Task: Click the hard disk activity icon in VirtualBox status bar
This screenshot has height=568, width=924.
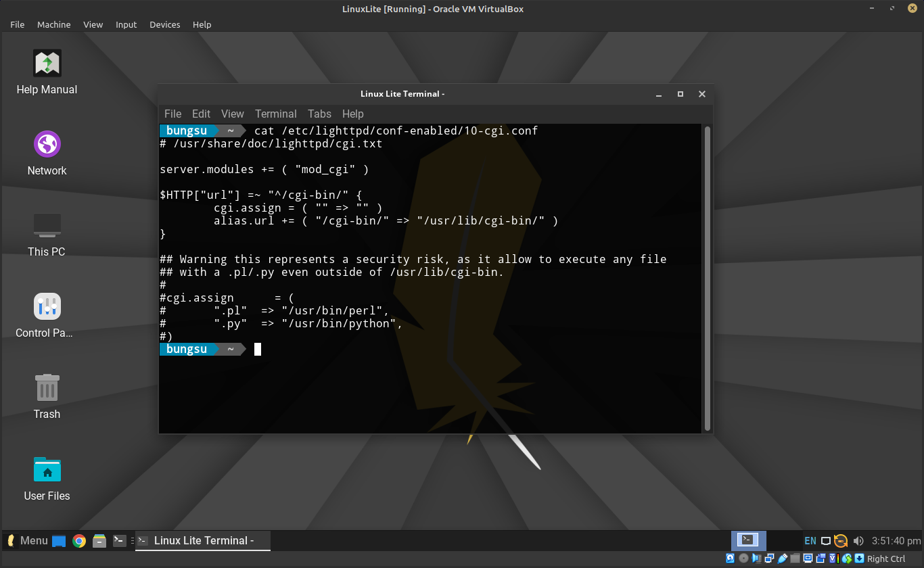Action: coord(730,559)
